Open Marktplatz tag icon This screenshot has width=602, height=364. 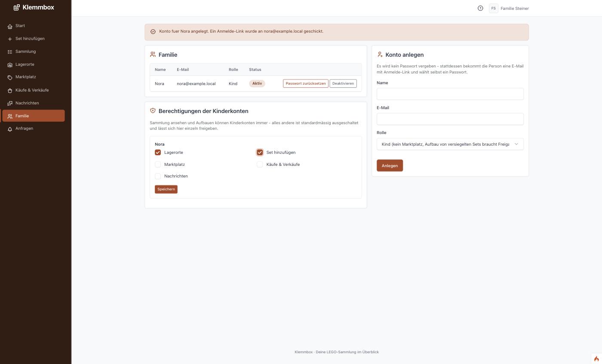click(10, 77)
